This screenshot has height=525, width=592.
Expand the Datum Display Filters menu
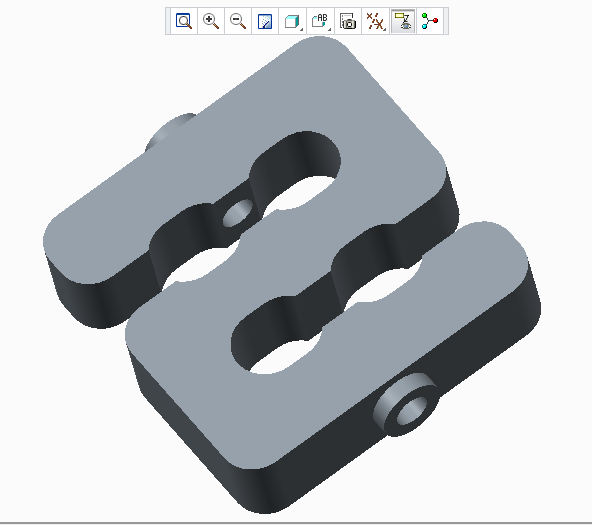click(376, 21)
